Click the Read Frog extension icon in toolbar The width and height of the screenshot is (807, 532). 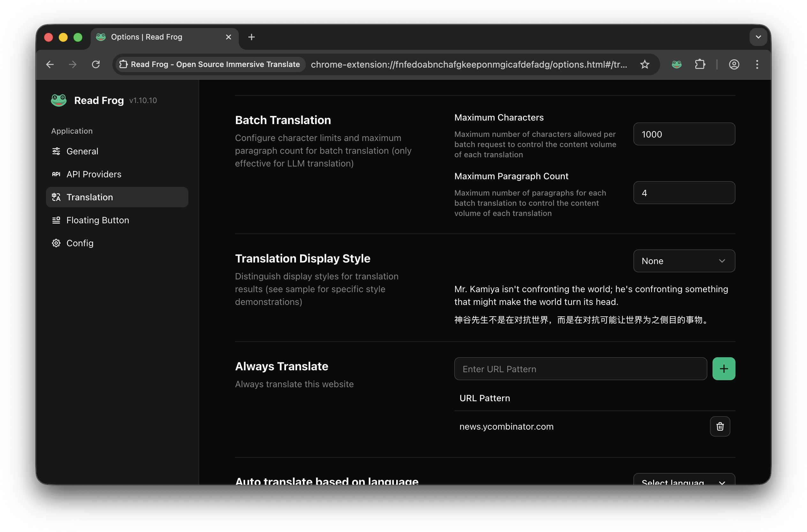point(676,64)
